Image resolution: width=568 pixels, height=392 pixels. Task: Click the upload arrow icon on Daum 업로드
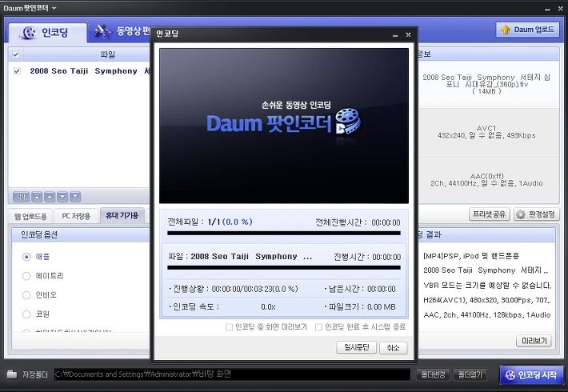[506, 30]
